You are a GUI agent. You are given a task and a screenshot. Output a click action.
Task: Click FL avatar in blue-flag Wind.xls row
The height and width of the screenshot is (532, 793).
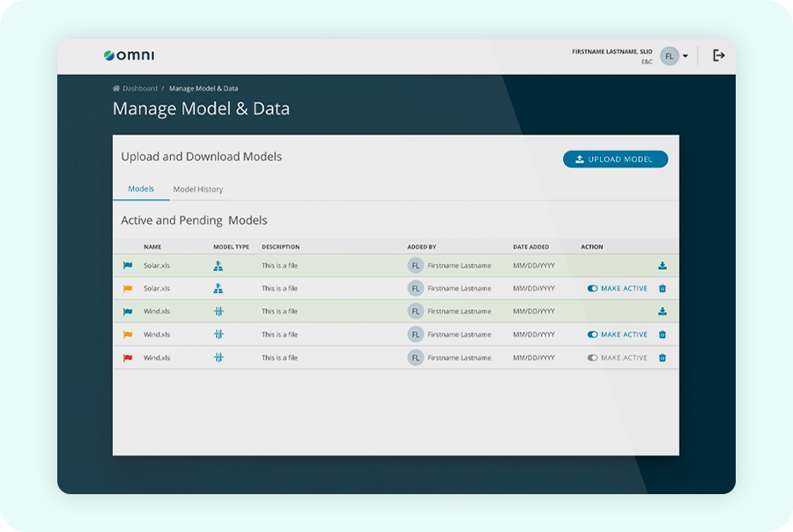415,312
